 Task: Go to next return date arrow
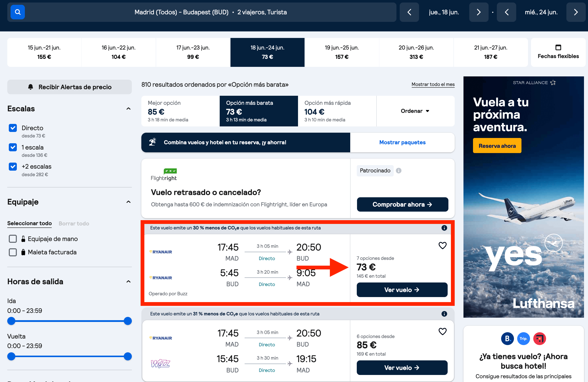click(x=576, y=12)
